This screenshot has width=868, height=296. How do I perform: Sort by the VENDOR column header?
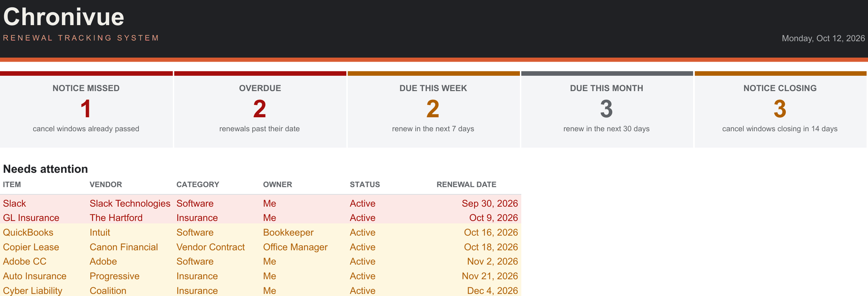106,184
